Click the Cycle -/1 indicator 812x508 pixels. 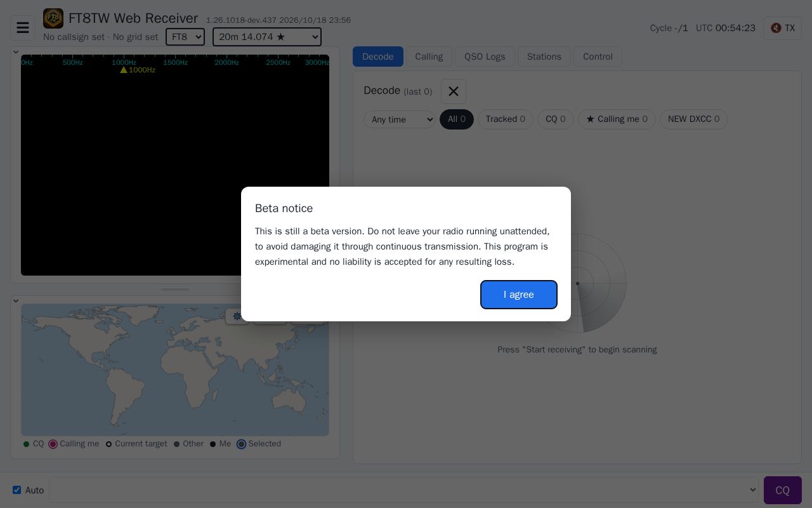click(x=669, y=28)
